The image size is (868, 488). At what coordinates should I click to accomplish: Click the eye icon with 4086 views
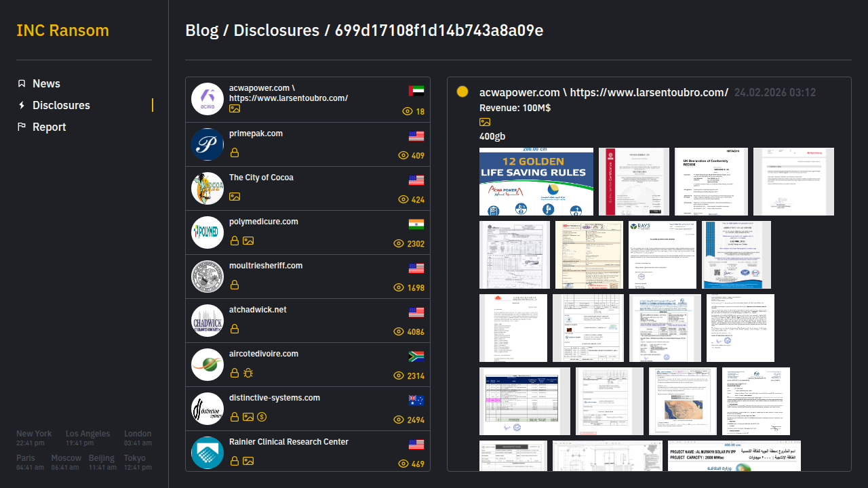click(399, 331)
